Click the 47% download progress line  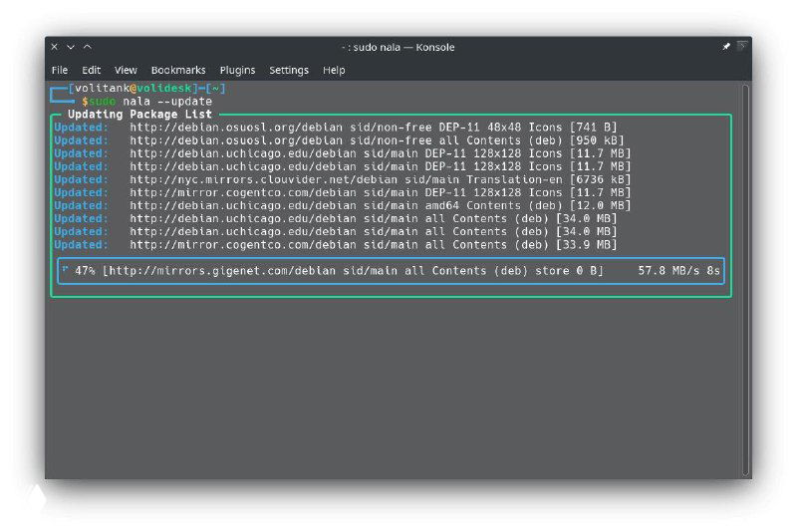tap(391, 270)
